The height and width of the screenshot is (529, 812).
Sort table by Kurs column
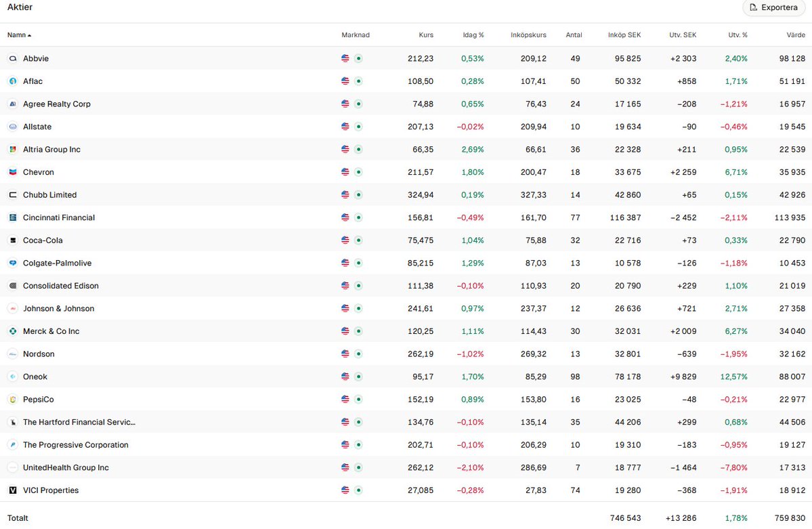click(426, 35)
